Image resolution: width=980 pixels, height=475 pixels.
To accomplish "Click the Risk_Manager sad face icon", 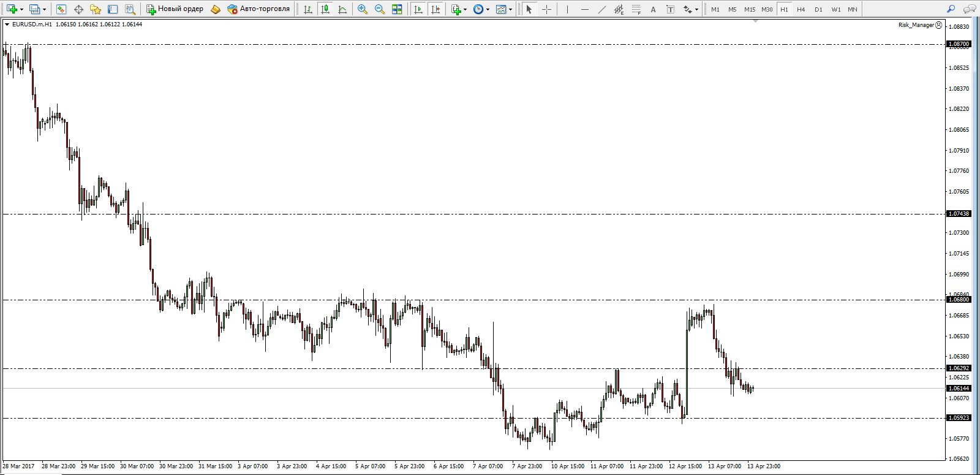I will click(939, 25).
